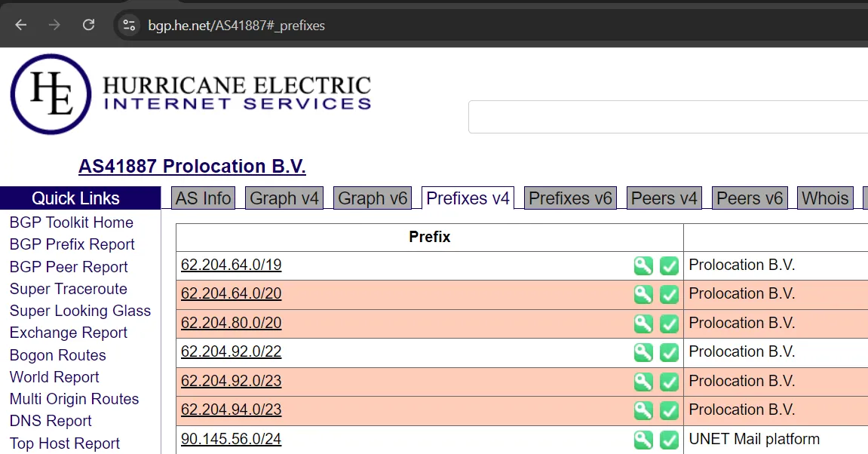Image resolution: width=868 pixels, height=454 pixels.
Task: Click green checkmark icon for 62.204.64.0/19
Action: pos(669,265)
